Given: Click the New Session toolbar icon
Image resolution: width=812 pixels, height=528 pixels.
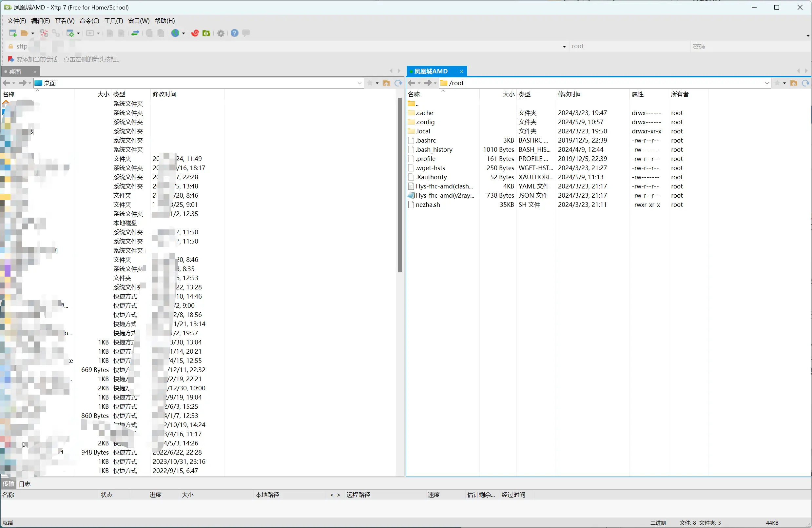Looking at the screenshot, I should point(13,33).
